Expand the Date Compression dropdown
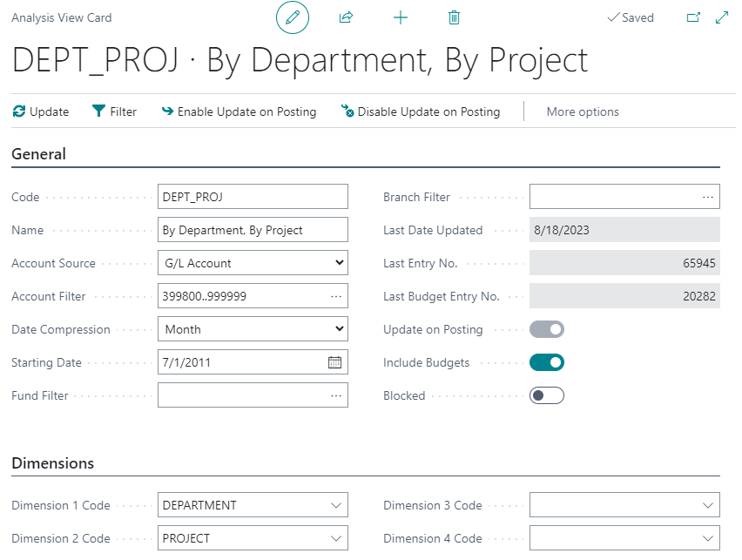Image resolution: width=742 pixels, height=560 pixels. [253, 329]
